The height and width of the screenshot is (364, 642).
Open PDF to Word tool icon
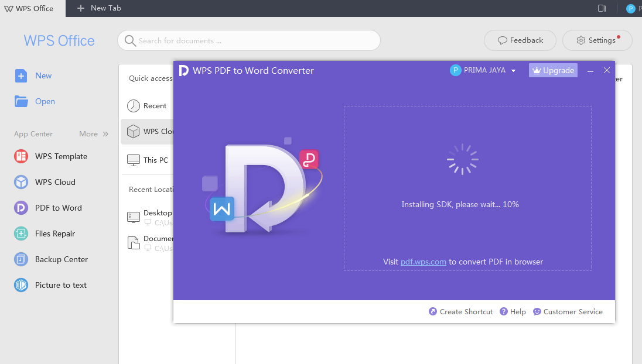pos(21,208)
